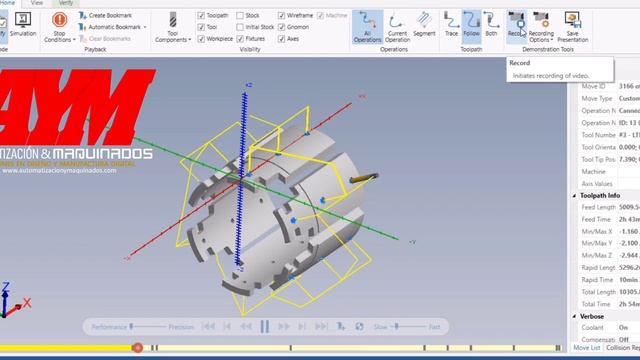The image size is (640, 360).
Task: Play simulation in reverse
Action: pyautogui.click(x=246, y=327)
